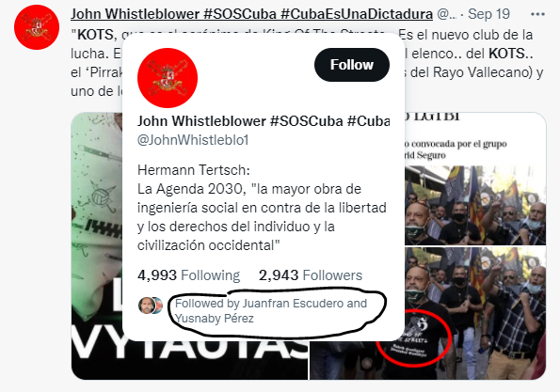
Task: Click the red tweet author avatar
Action: point(37,27)
